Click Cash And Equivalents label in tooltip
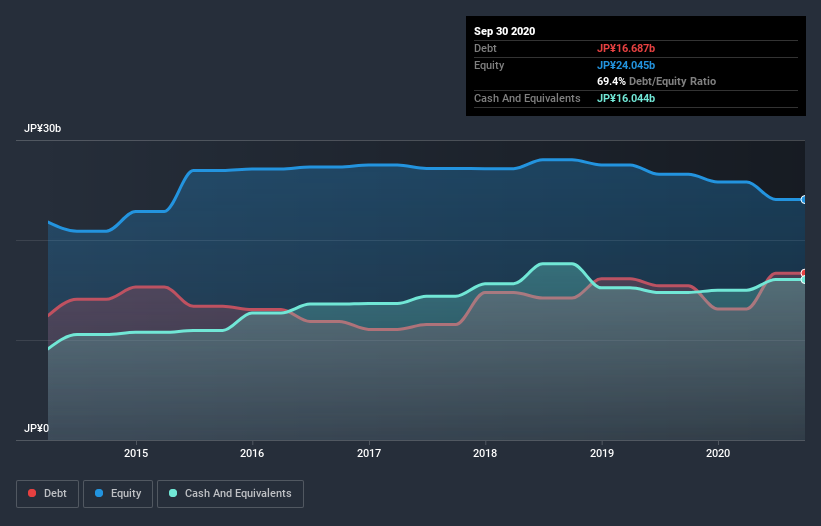The image size is (821, 526). coord(527,98)
